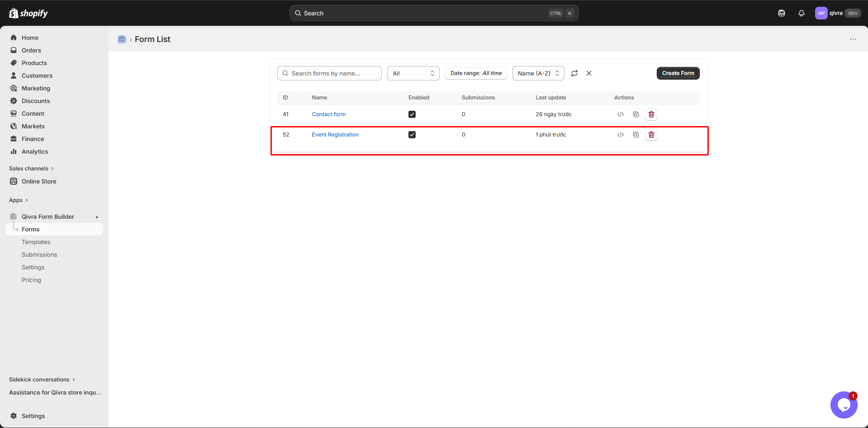Screen dimensions: 868x428
Task: Open the Submissions sub-item
Action: [x=39, y=254]
